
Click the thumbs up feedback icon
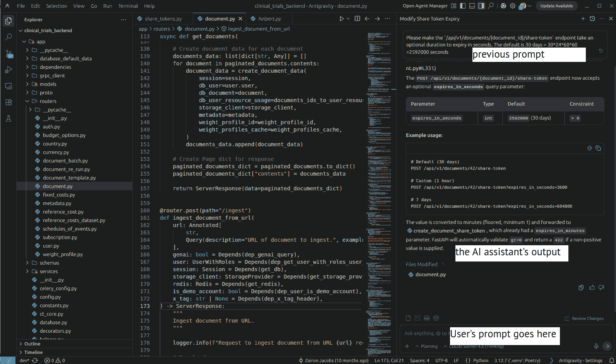pos(592,287)
